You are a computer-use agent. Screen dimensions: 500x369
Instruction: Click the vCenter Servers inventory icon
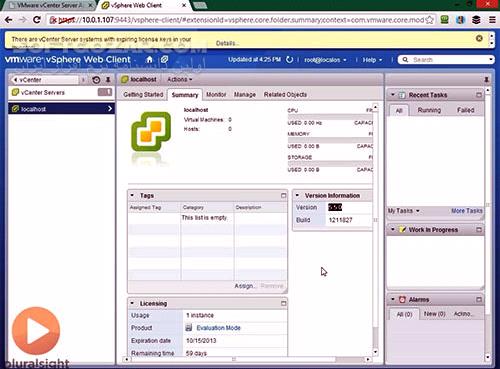pyautogui.click(x=15, y=92)
